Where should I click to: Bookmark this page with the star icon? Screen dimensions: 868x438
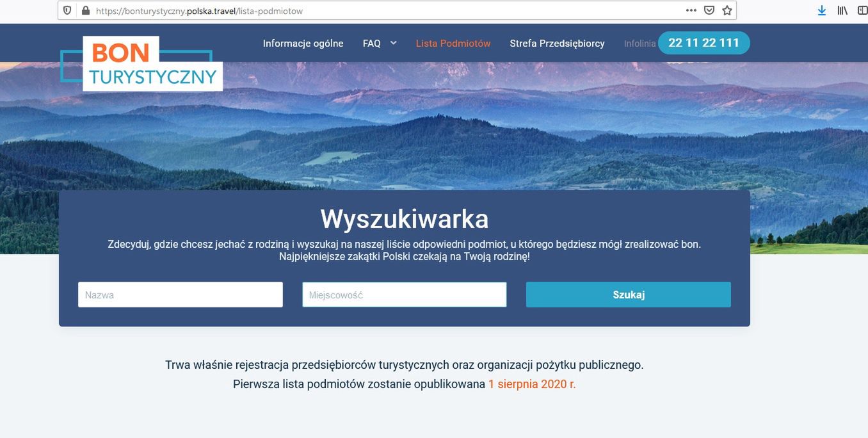pos(727,10)
